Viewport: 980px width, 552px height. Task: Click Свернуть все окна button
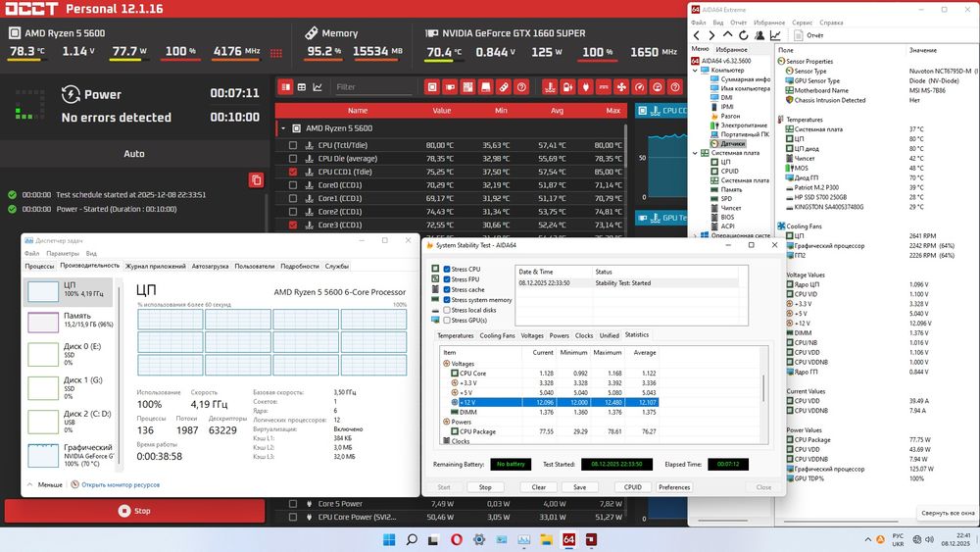click(x=948, y=513)
